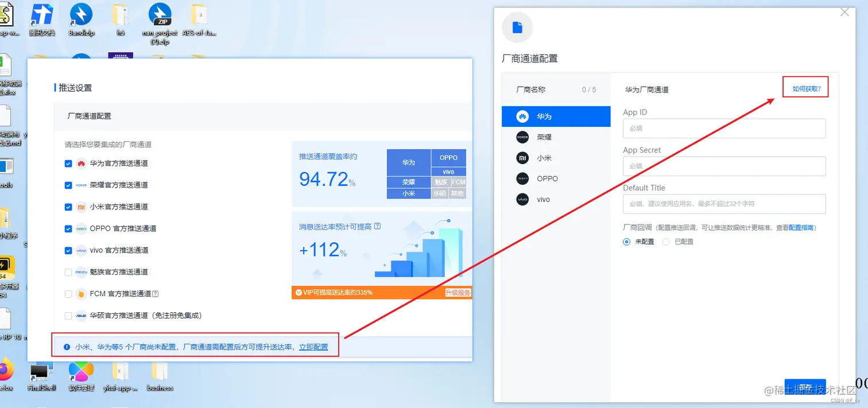Click the 小米 block in coverage chart
The height and width of the screenshot is (408, 868).
click(x=409, y=193)
